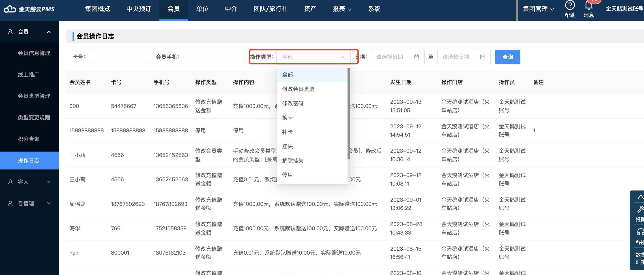This screenshot has width=644, height=275.
Task: Click the 金天鹅云PMS logo
Action: 29,9
